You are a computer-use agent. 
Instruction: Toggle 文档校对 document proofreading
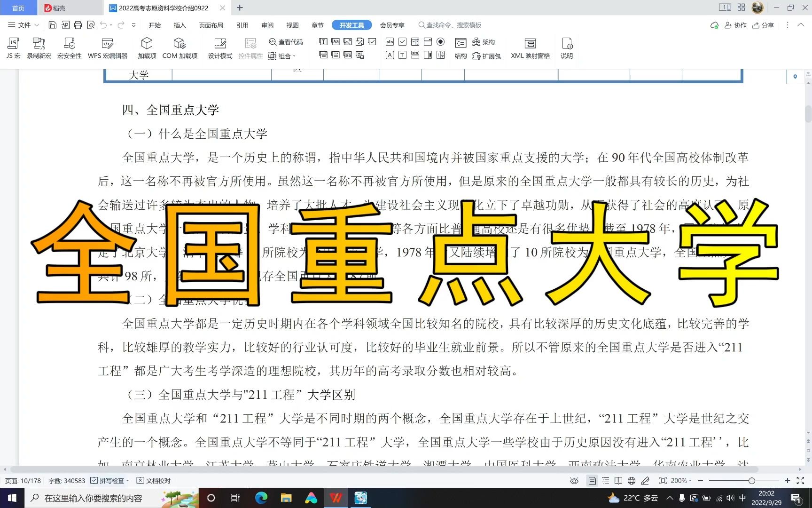coord(153,481)
